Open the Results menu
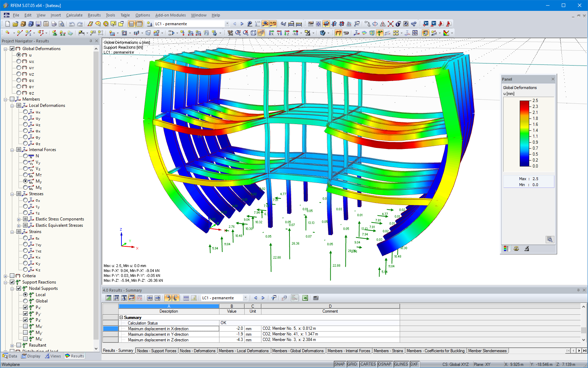The image size is (588, 368). point(94,15)
